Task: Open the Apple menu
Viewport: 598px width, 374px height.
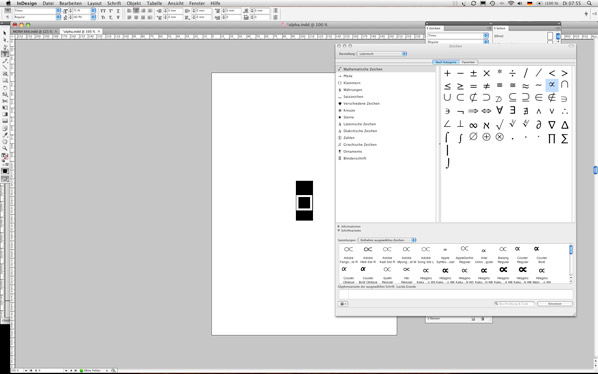Action: point(8,3)
